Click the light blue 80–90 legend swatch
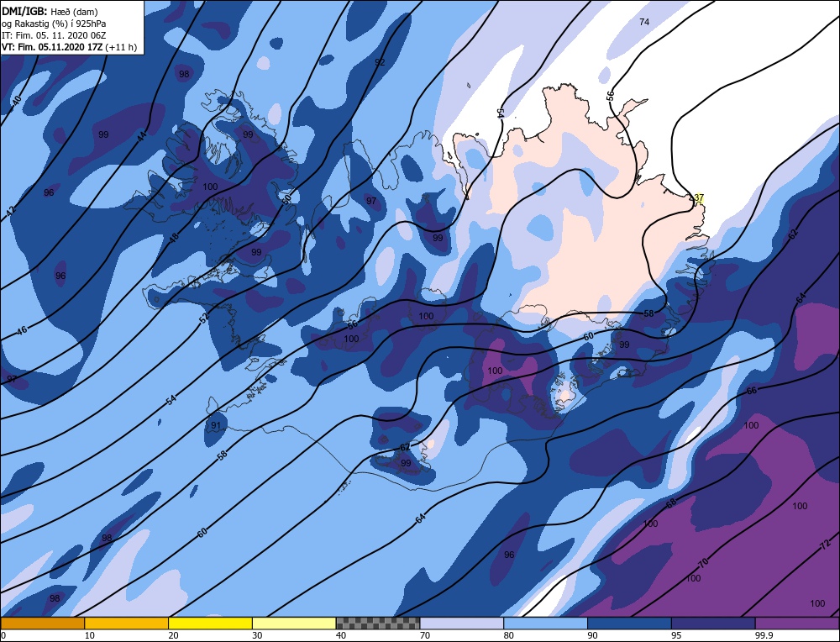 546,624
